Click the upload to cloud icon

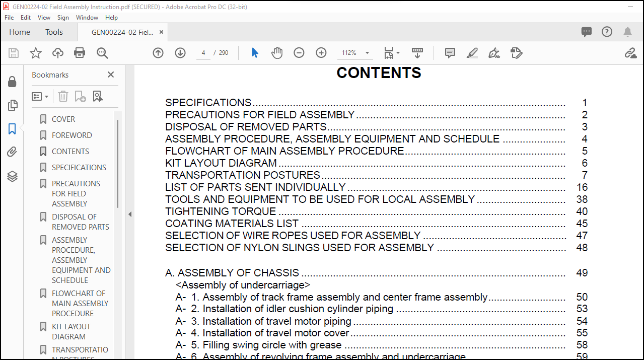click(x=58, y=53)
